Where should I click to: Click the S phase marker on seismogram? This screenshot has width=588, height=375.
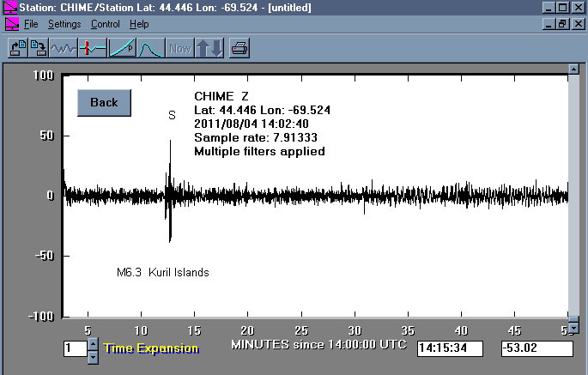pos(172,115)
